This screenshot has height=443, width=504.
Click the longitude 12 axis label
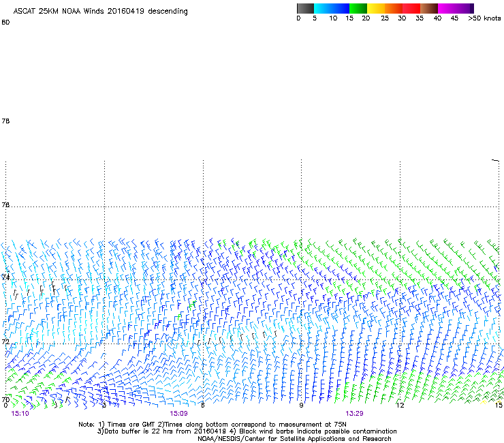point(400,406)
